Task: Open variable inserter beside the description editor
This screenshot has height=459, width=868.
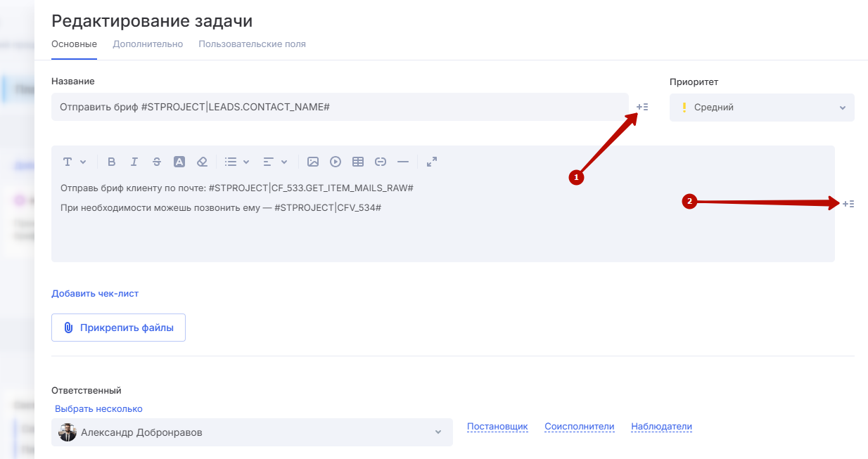Action: (848, 204)
